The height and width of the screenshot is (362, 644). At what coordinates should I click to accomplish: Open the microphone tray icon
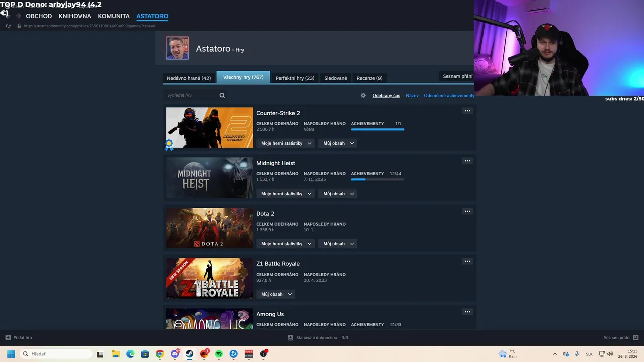(x=577, y=354)
